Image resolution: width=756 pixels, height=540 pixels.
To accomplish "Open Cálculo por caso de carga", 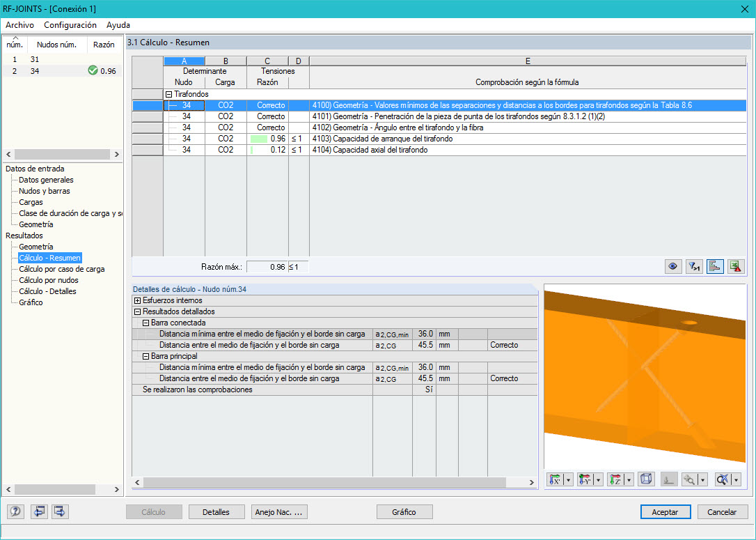I will click(62, 269).
